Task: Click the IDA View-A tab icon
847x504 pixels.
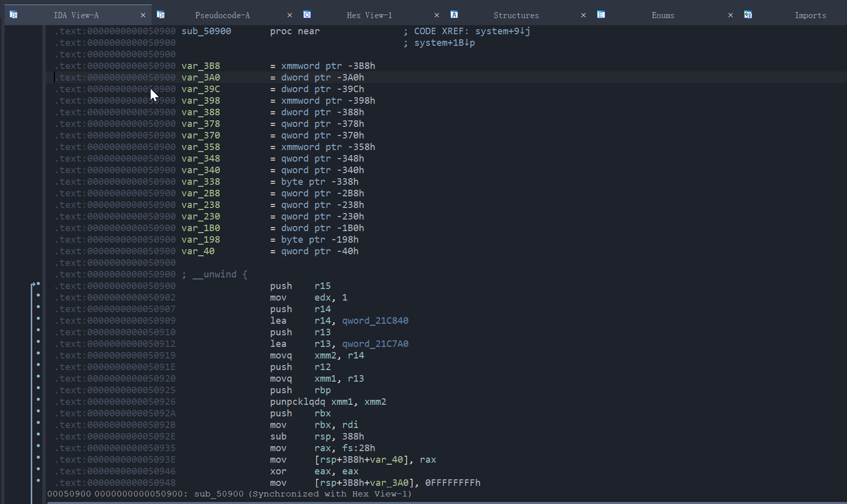Action: 14,15
